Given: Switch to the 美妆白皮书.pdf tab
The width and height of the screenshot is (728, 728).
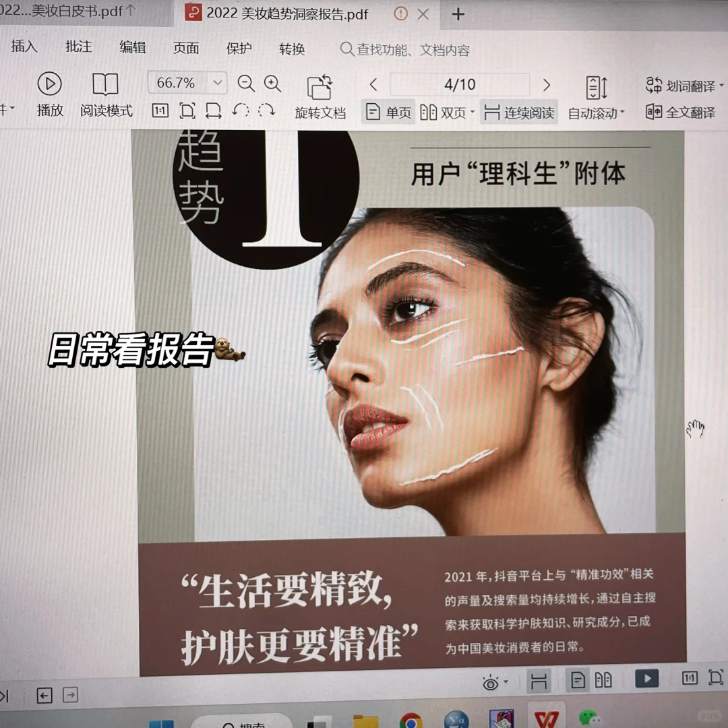Looking at the screenshot, I should 86,11.
